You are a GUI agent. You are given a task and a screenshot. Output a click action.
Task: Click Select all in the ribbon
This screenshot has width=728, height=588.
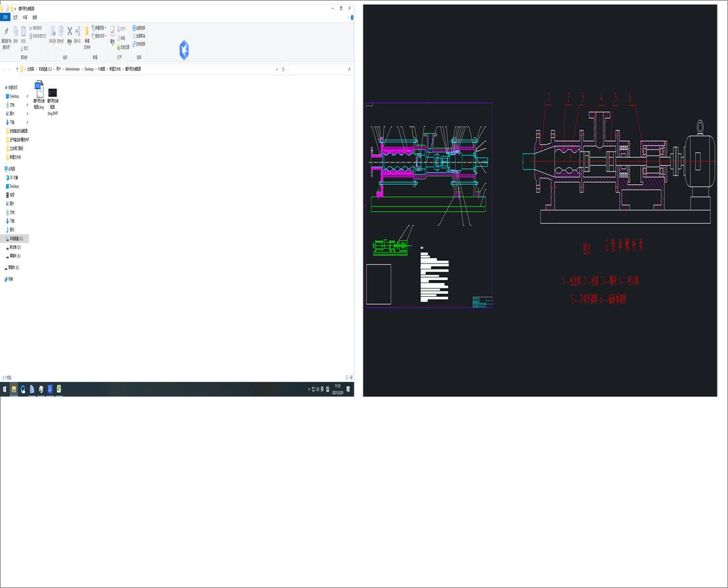[139, 28]
